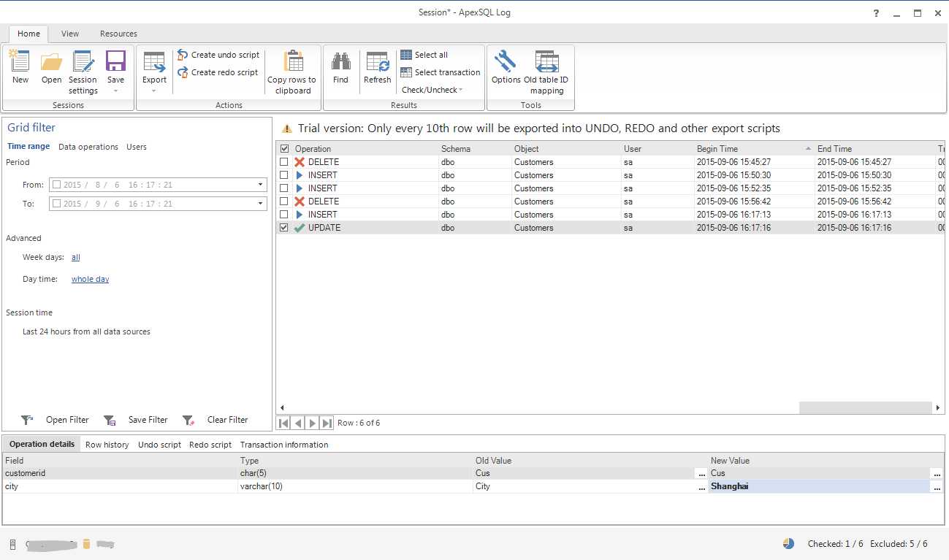
Task: Click the horizontal grid scrollbar thumb
Action: click(x=866, y=408)
